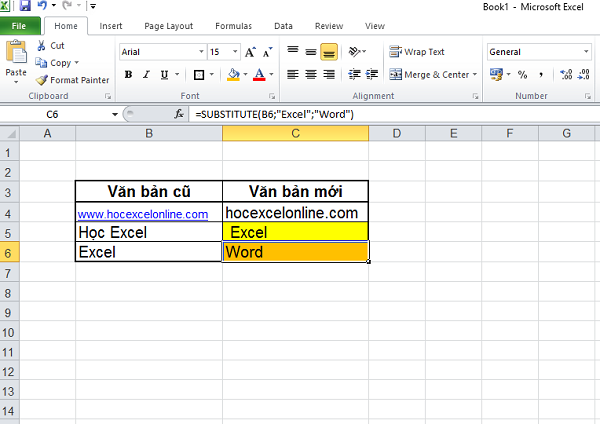The width and height of the screenshot is (600, 424).
Task: Open the Formulas tab
Action: tap(233, 26)
